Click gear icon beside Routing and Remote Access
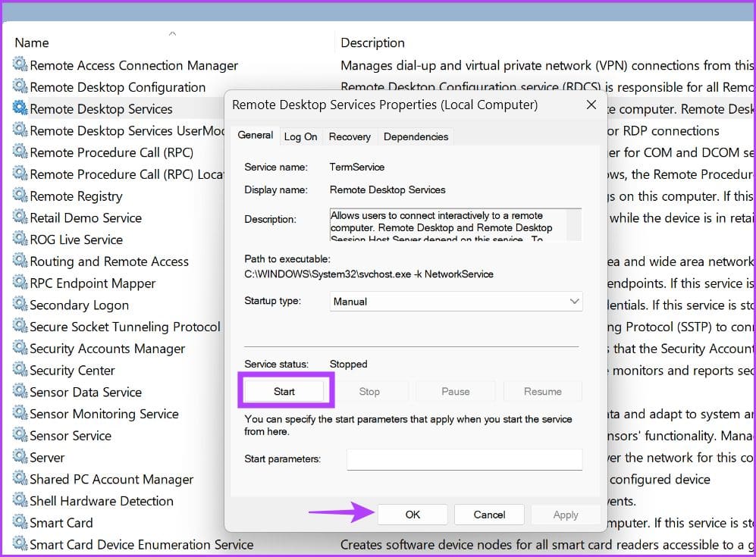This screenshot has width=756, height=557. tap(20, 260)
